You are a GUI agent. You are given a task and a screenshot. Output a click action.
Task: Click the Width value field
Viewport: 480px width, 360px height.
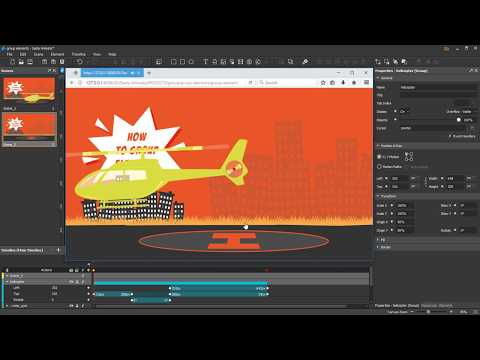pos(455,179)
